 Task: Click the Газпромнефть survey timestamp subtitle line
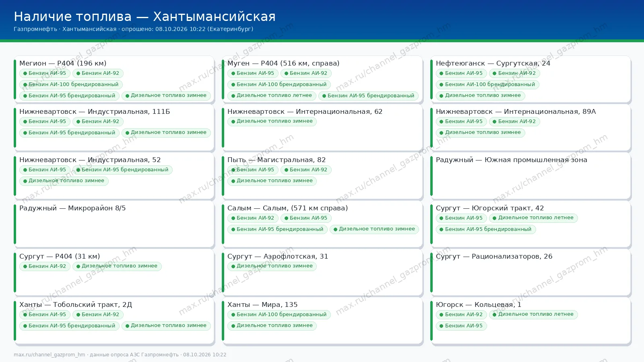(134, 29)
